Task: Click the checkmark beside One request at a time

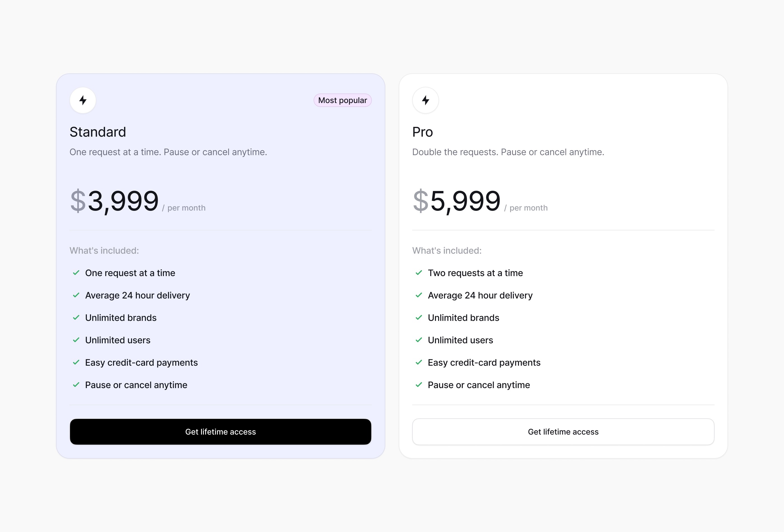Action: [76, 272]
